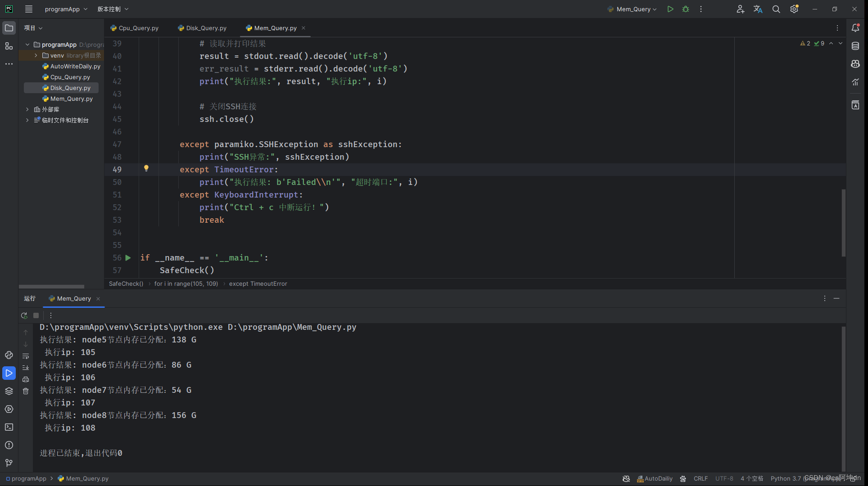Click the 'except TimeoutError' breadcrumb
868x486 pixels.
pyautogui.click(x=258, y=283)
